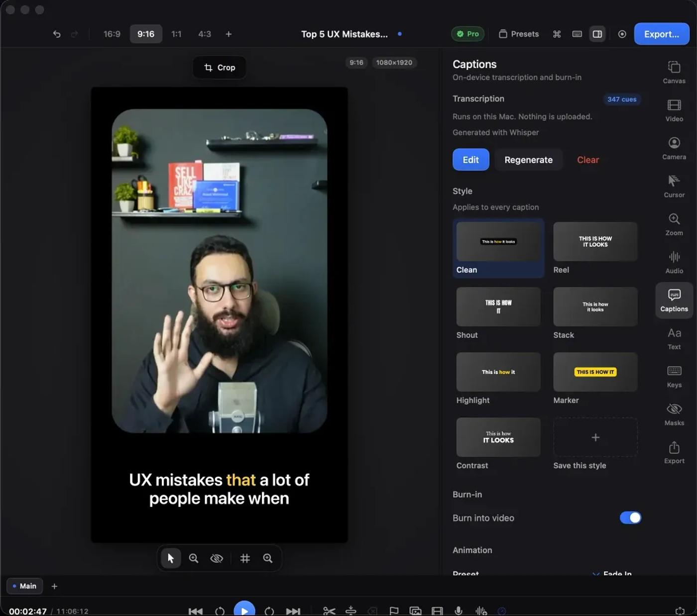The image size is (697, 616).
Task: Click the blue Export... button
Action: click(661, 34)
